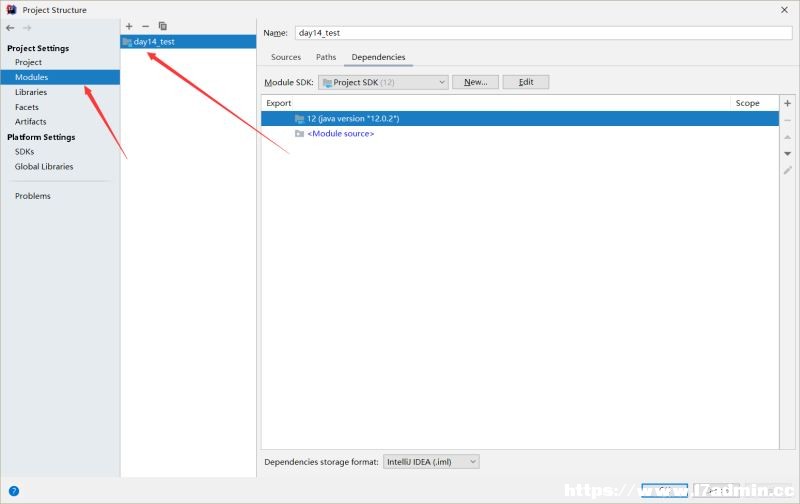The image size is (800, 504).
Task: Open the Module SDK dropdown
Action: 383,82
